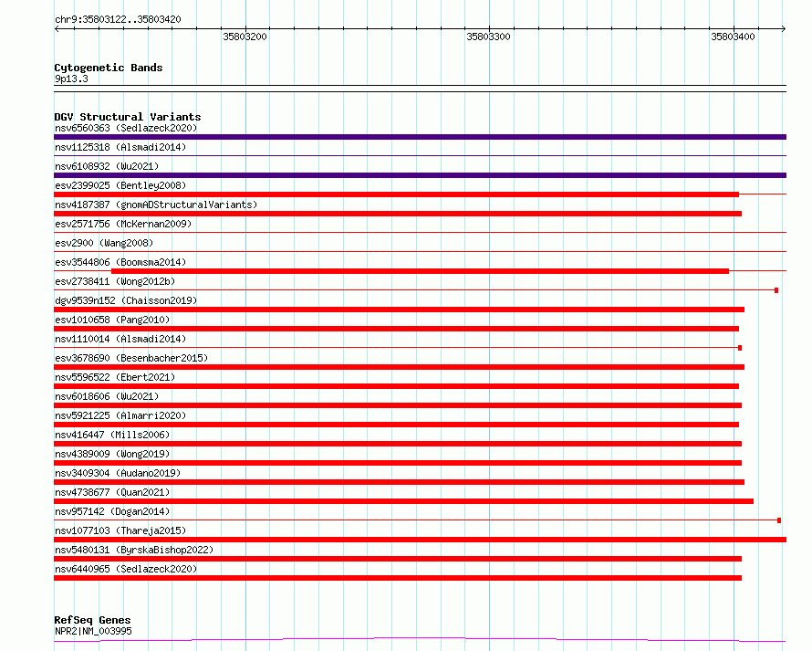The height and width of the screenshot is (651, 812).
Task: Click the red end marker on nsv1110014 line
Action: (740, 348)
